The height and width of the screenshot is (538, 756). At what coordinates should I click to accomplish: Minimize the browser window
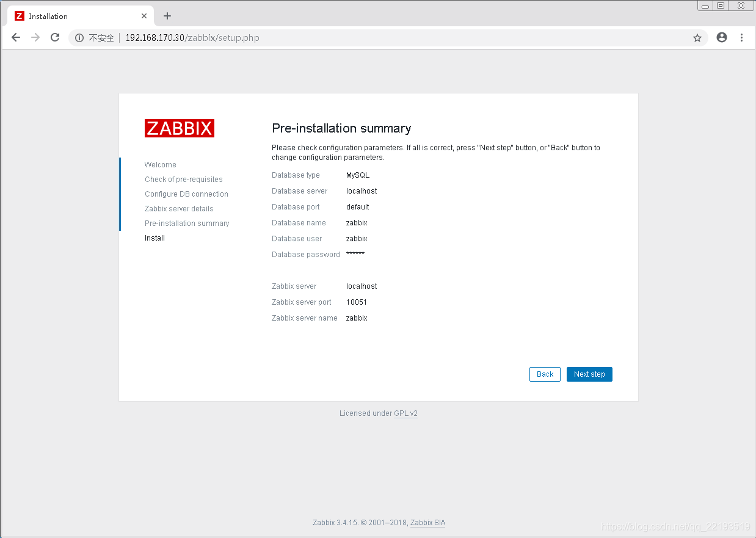pyautogui.click(x=705, y=5)
